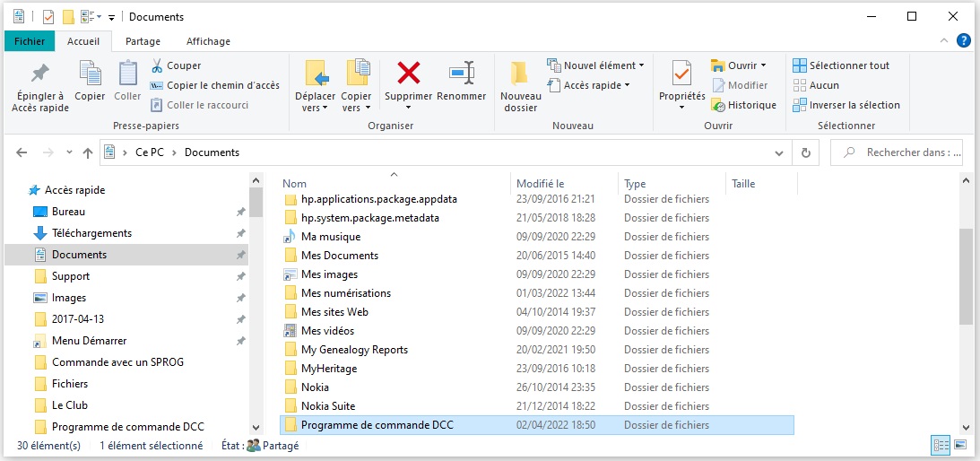
Task: Click Aucun to deselect everything
Action: (816, 85)
